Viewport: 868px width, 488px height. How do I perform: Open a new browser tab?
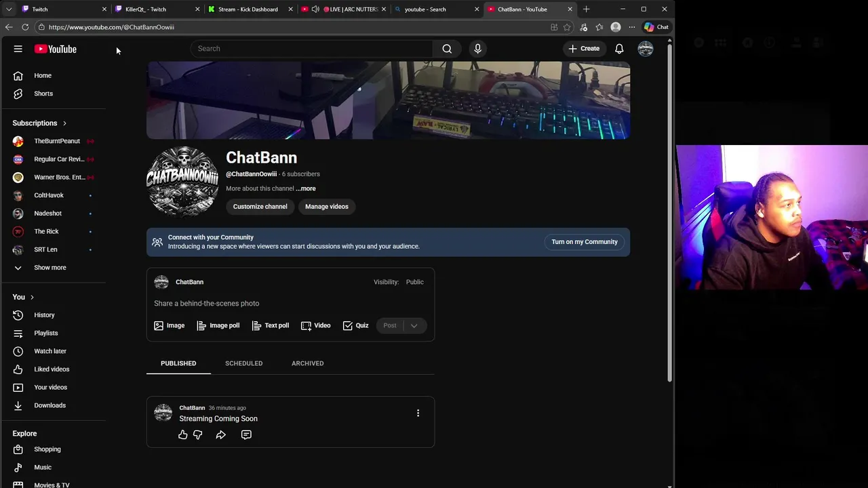coord(586,9)
